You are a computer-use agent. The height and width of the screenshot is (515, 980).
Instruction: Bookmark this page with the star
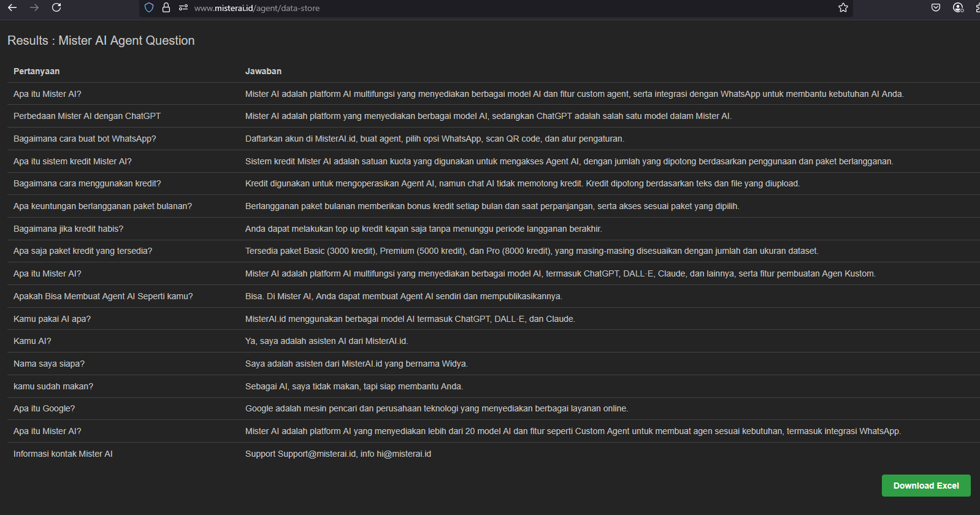pyautogui.click(x=843, y=8)
